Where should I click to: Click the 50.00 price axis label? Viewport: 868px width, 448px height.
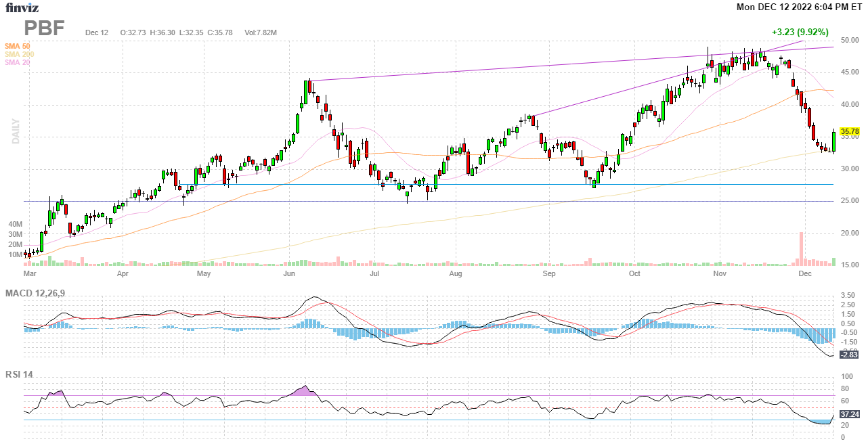coord(850,41)
